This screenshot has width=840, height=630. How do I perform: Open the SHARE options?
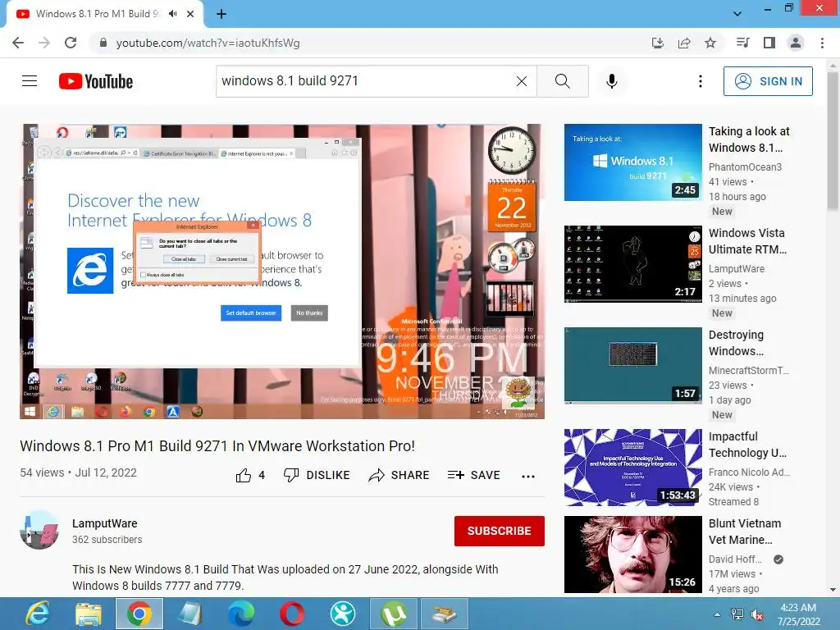point(399,475)
